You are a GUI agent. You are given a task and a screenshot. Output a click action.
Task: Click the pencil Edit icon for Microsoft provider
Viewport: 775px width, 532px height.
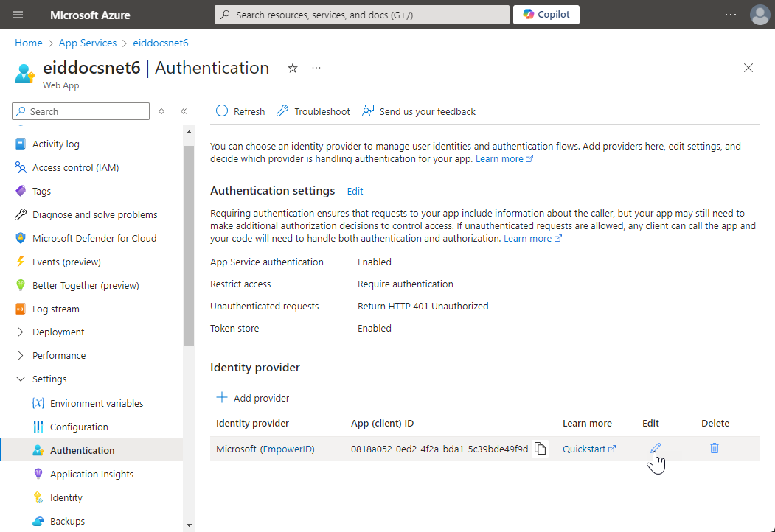[x=655, y=448]
